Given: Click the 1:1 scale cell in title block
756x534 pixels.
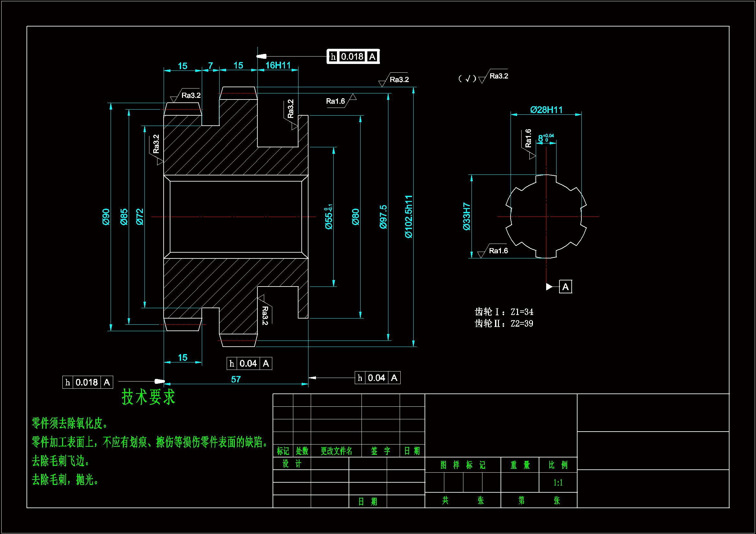Looking at the screenshot, I should pyautogui.click(x=558, y=483).
